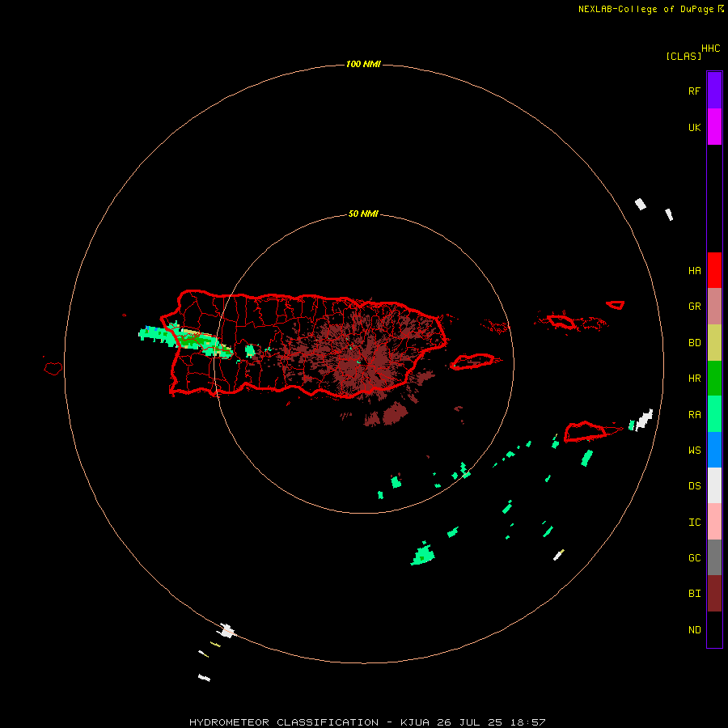
Task: Click the HR legend label
Action: pyautogui.click(x=694, y=379)
